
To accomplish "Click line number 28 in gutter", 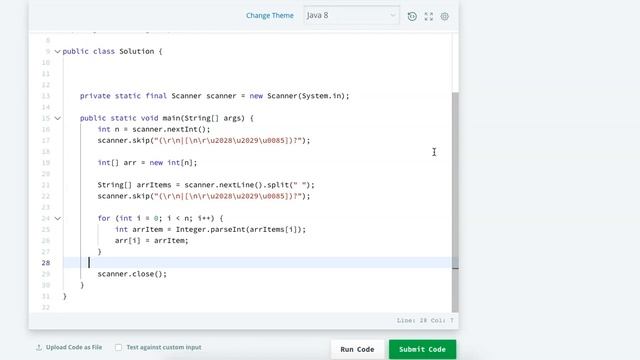I will click(46, 263).
